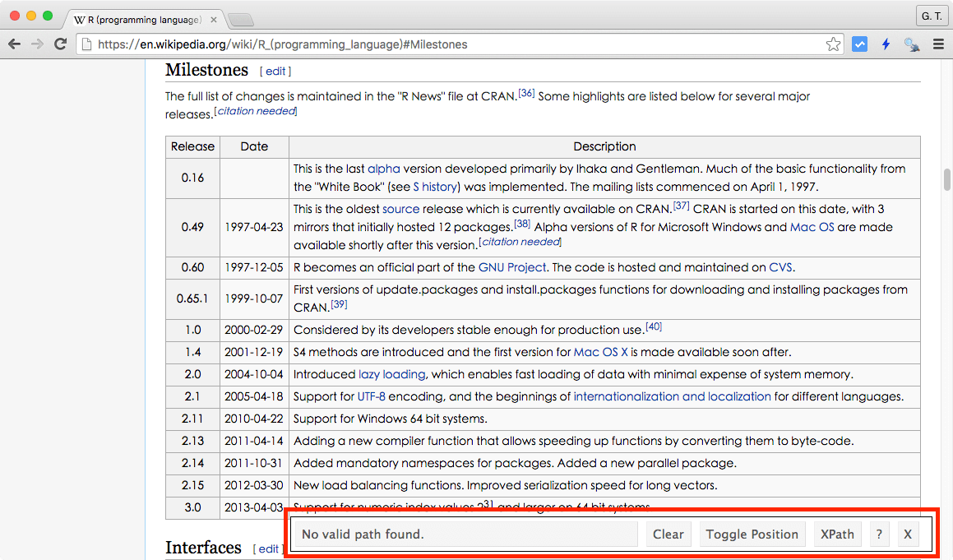Click the blue lightning bolt extension icon

pyautogui.click(x=886, y=44)
